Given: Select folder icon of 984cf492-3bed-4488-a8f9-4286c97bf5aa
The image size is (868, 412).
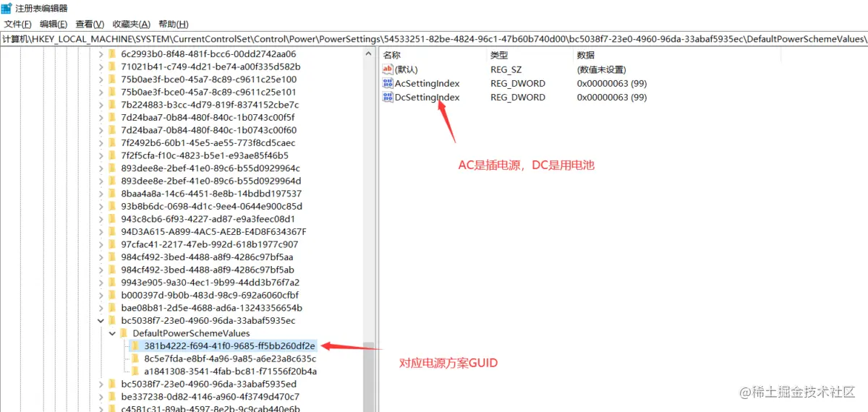Looking at the screenshot, I should point(112,257).
